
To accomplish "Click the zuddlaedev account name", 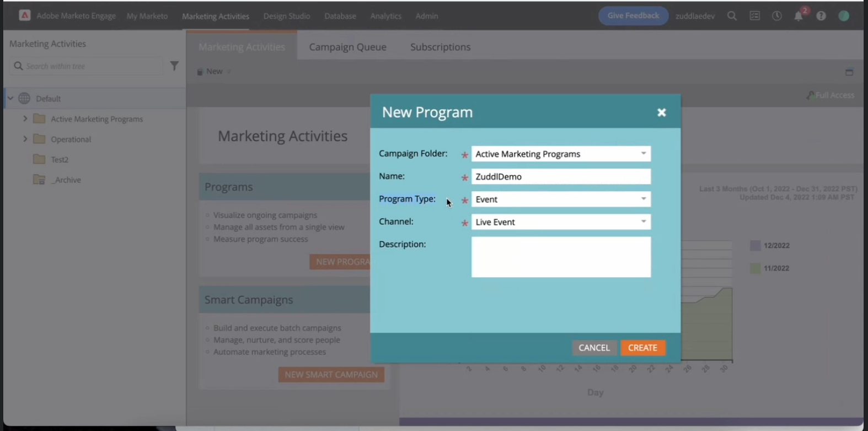I will click(x=695, y=16).
